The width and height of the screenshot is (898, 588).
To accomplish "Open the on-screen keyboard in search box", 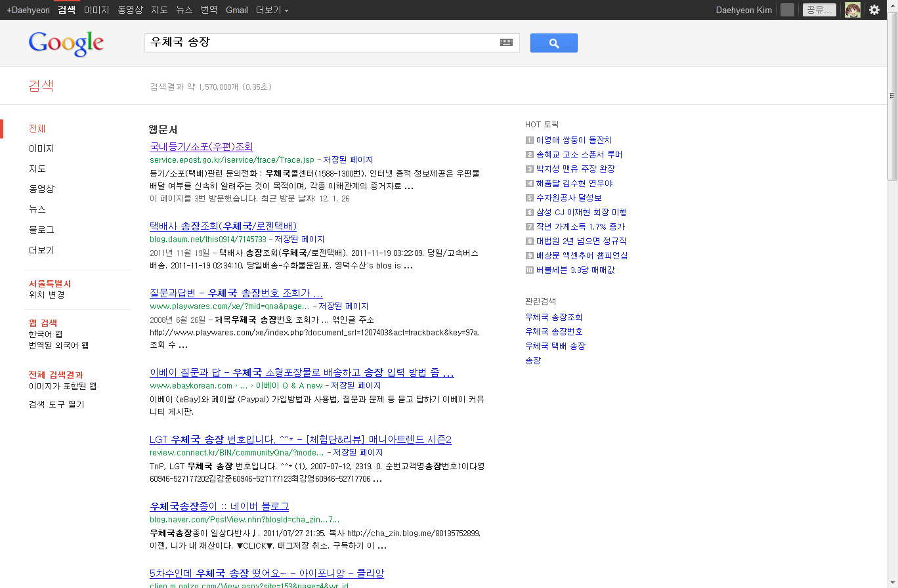I will click(506, 43).
